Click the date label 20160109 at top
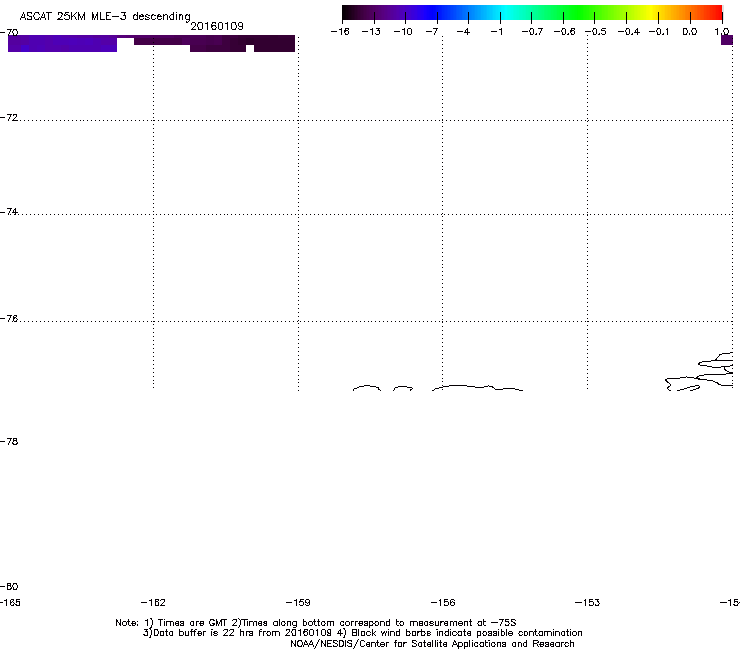The image size is (740, 650). point(217,26)
